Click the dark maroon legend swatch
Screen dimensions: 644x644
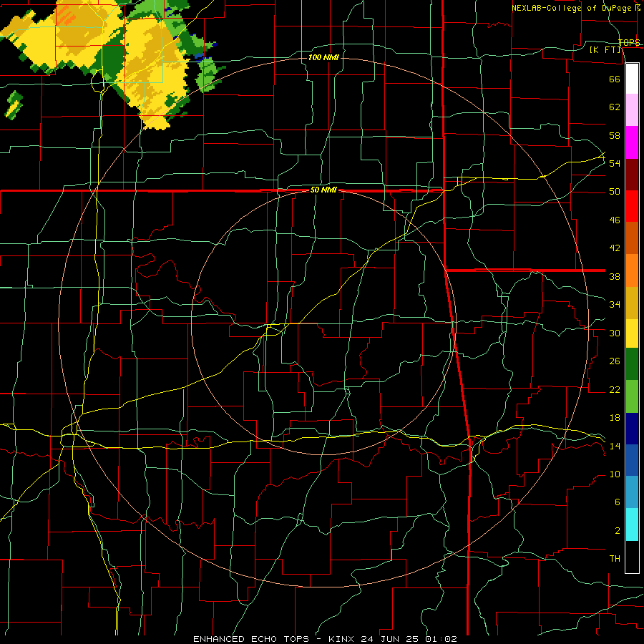click(632, 175)
